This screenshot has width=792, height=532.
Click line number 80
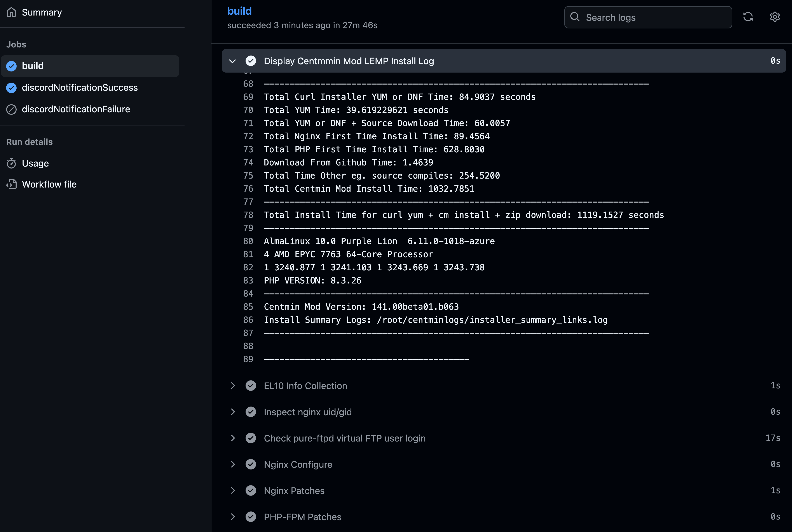tap(248, 241)
